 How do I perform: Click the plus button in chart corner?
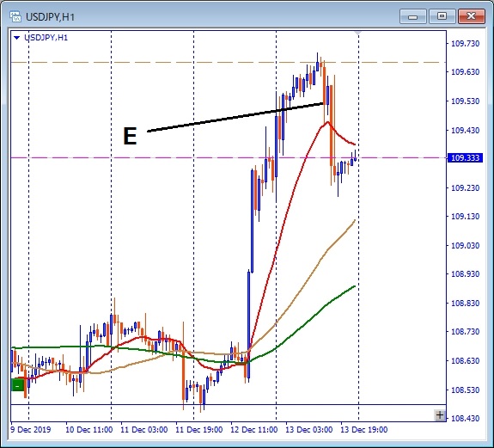[x=440, y=415]
